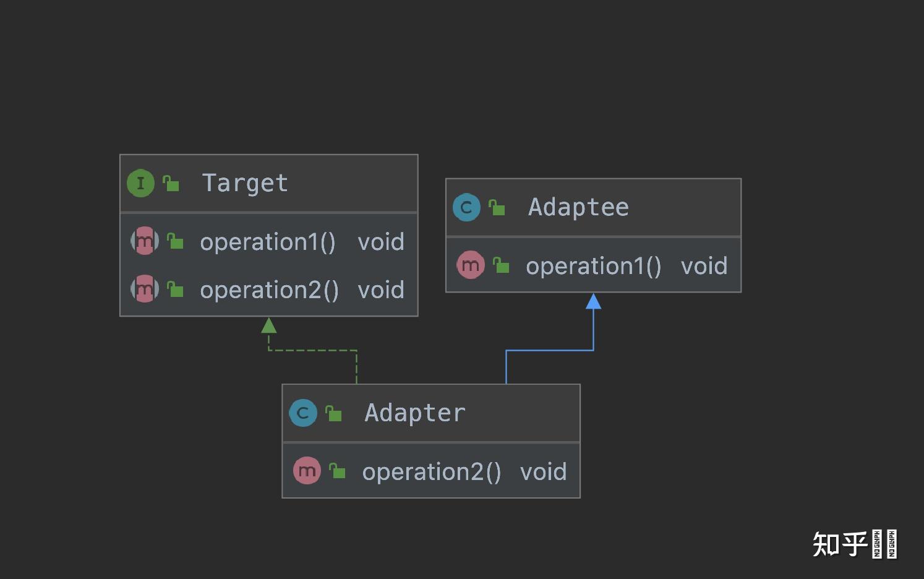Select the Target interface header
The image size is (924, 579).
(x=269, y=183)
